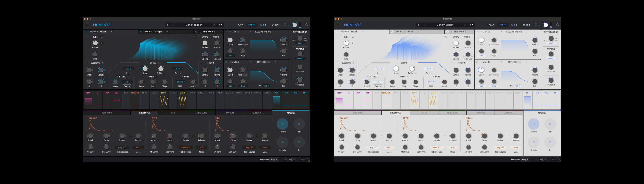The height and width of the screenshot is (184, 644).
Task: Open the Play Mode Poly 3 dropdown in dark window
Action: pyautogui.click(x=274, y=159)
